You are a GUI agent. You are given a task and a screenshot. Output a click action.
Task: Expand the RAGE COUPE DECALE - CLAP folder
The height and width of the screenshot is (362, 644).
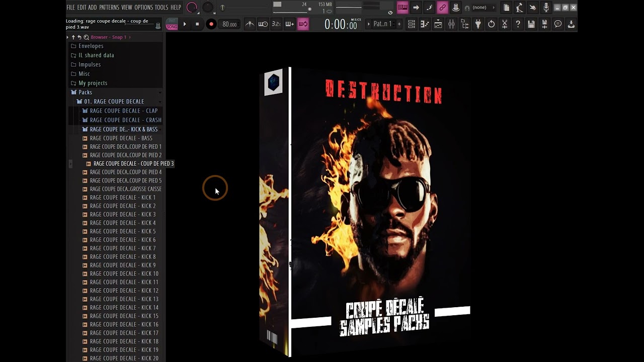(120, 111)
